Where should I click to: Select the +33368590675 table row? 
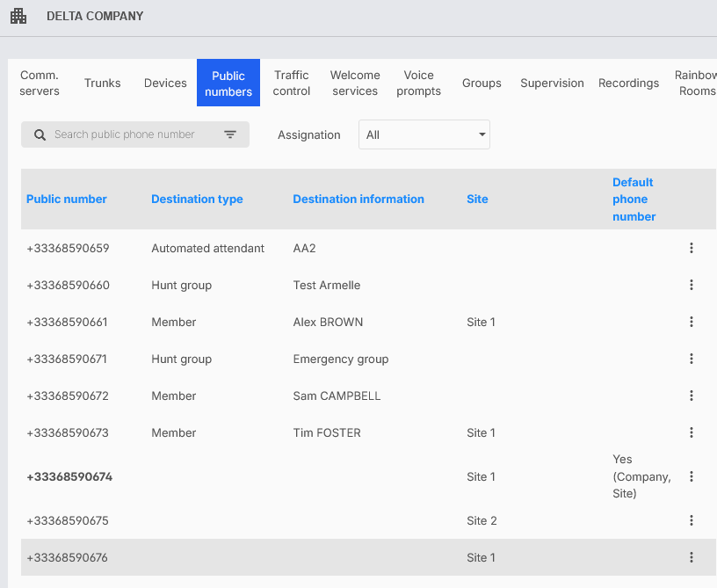pos(351,521)
